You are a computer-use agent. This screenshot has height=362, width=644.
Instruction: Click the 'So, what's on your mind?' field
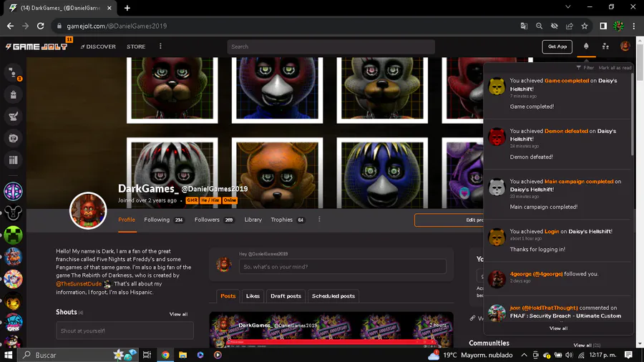point(343,267)
